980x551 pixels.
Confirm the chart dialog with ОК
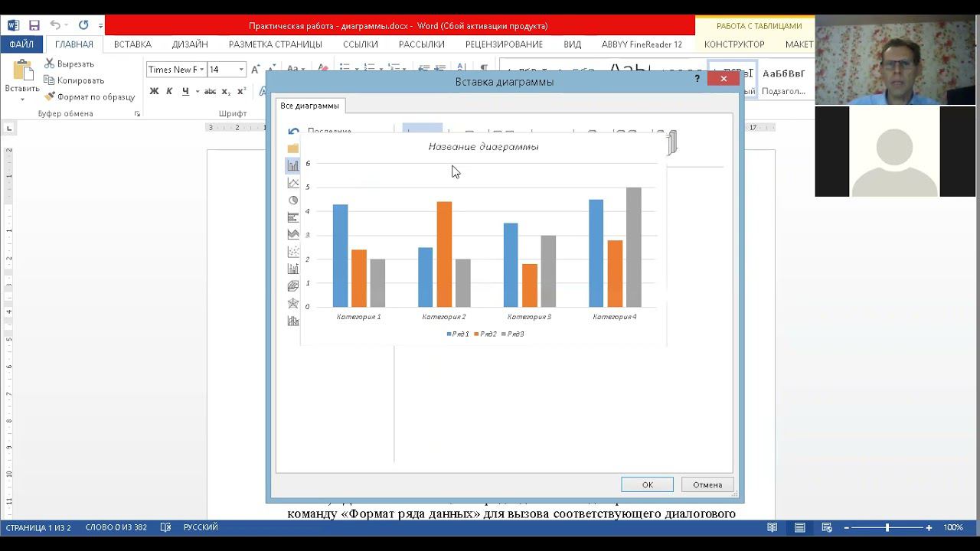pos(648,484)
